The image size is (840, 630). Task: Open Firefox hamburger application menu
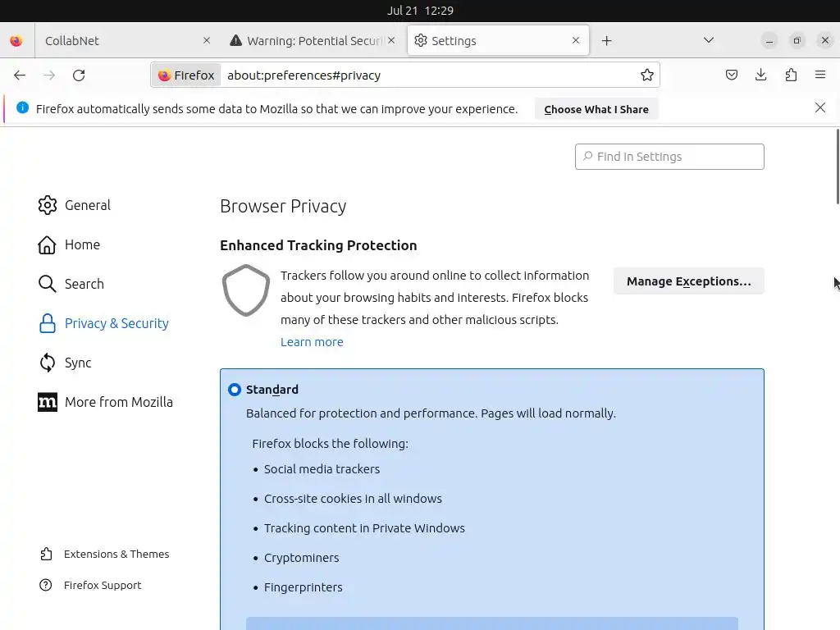tap(820, 75)
